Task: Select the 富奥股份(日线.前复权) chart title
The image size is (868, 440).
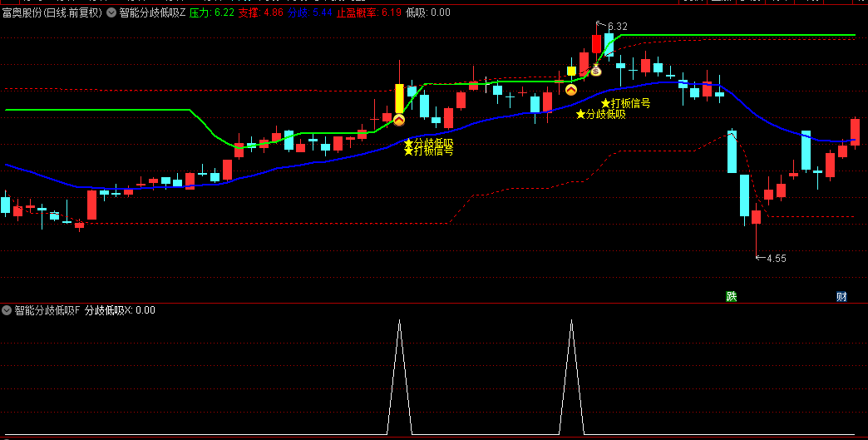Action: (x=52, y=12)
